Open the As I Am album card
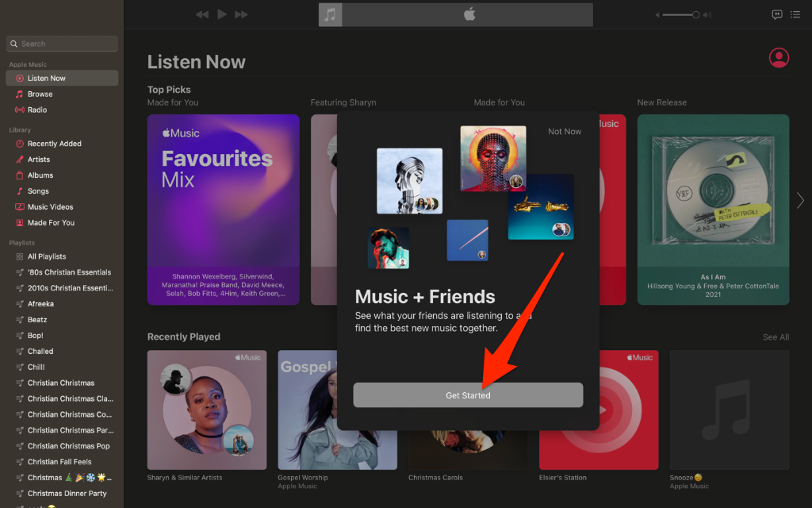The image size is (812, 508). (x=713, y=210)
